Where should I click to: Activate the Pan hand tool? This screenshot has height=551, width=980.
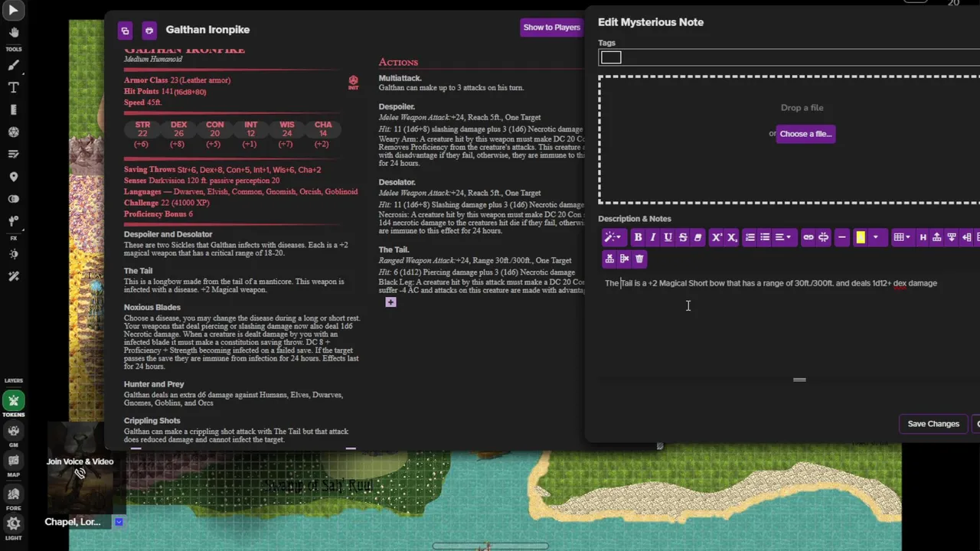point(14,33)
